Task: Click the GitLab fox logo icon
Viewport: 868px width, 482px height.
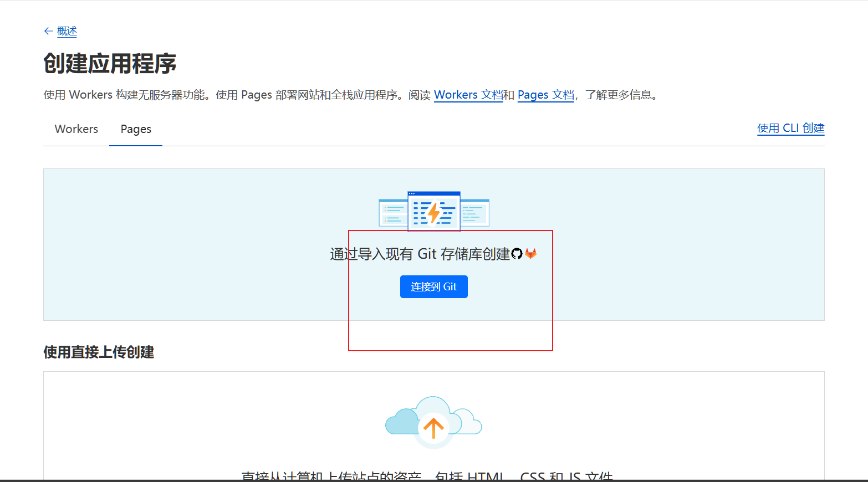Action: click(531, 254)
